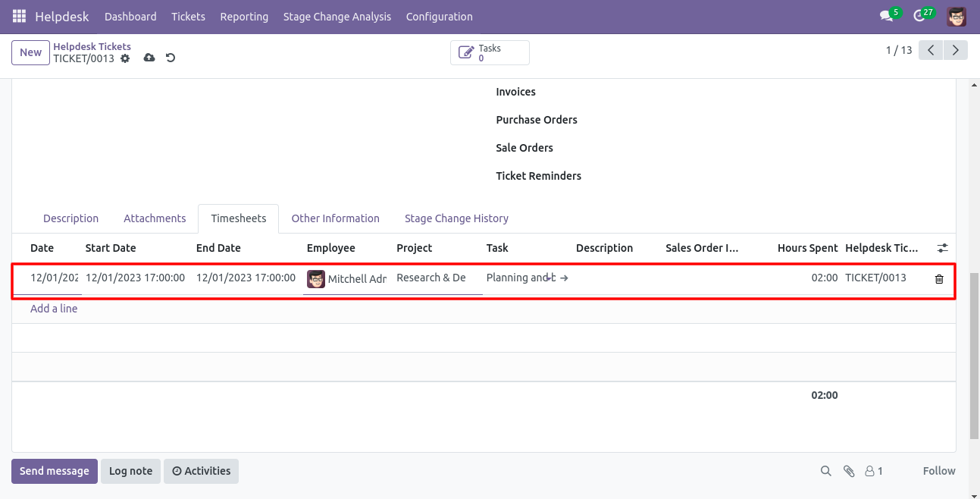Sort by Description column header
This screenshot has width=980, height=499.
tap(604, 248)
